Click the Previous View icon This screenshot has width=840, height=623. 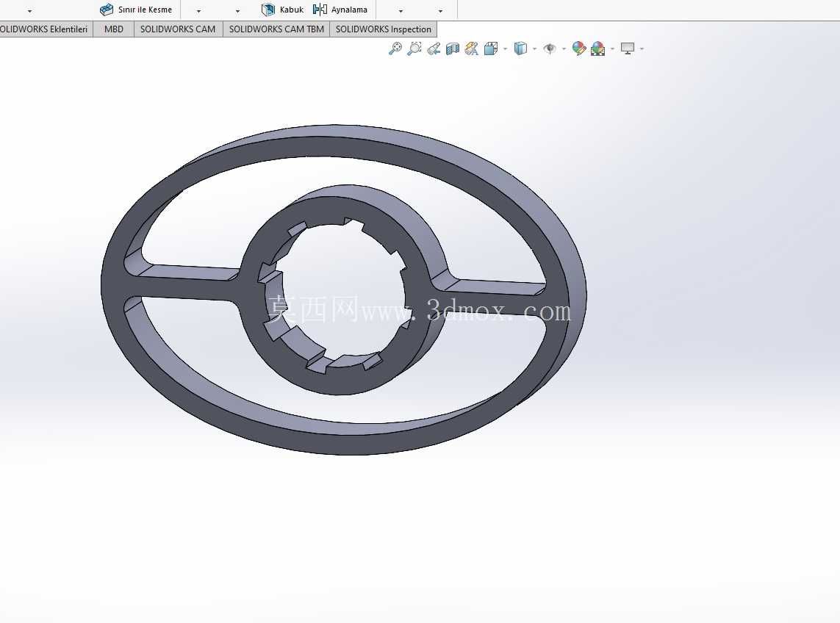pyautogui.click(x=434, y=48)
